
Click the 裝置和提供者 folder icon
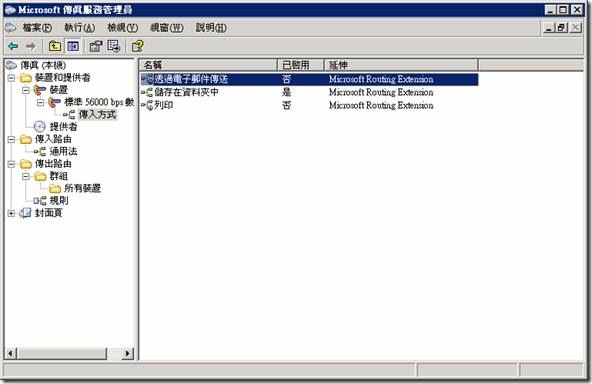pyautogui.click(x=26, y=78)
